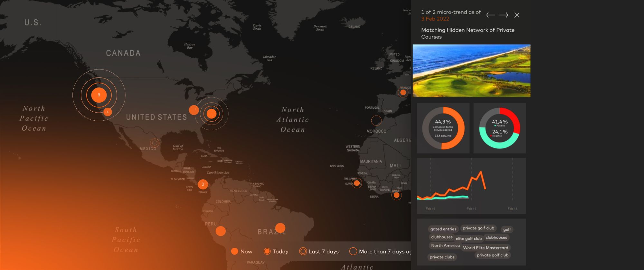Screen dimensions: 644x270
Task: Select the pulsing marker on the US east coast
Action: pyautogui.click(x=212, y=114)
